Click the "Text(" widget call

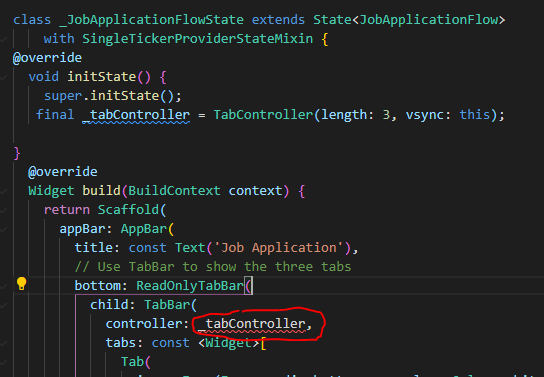194,248
